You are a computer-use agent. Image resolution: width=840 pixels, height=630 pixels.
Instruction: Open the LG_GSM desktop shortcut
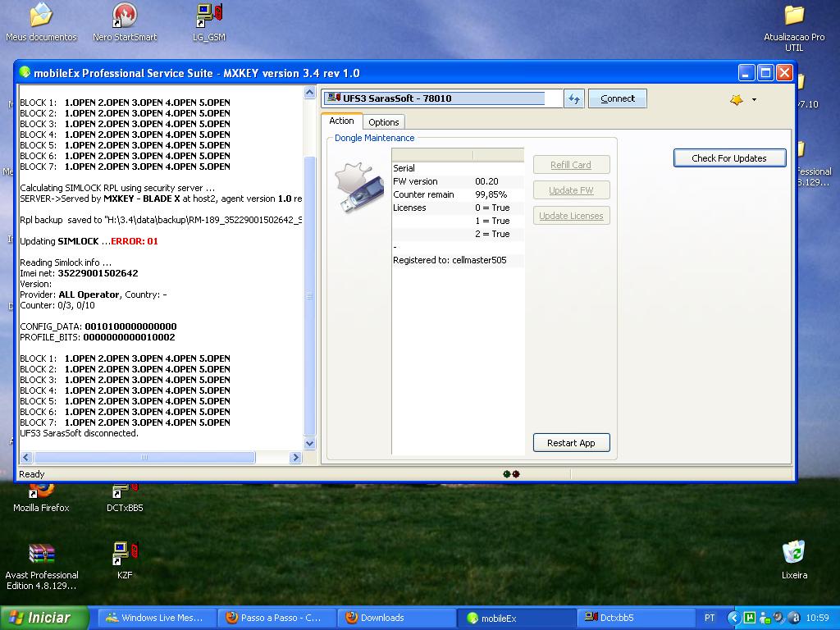[x=208, y=16]
